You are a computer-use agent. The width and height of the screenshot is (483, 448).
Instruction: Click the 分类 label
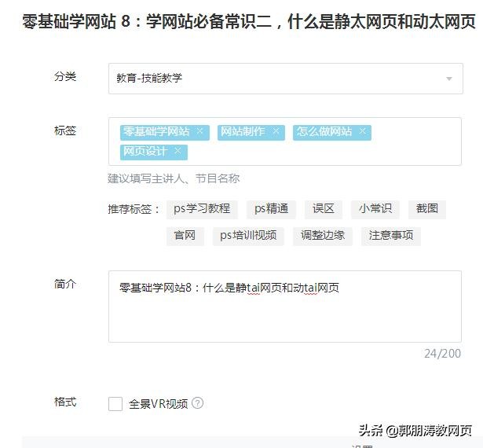tap(65, 76)
